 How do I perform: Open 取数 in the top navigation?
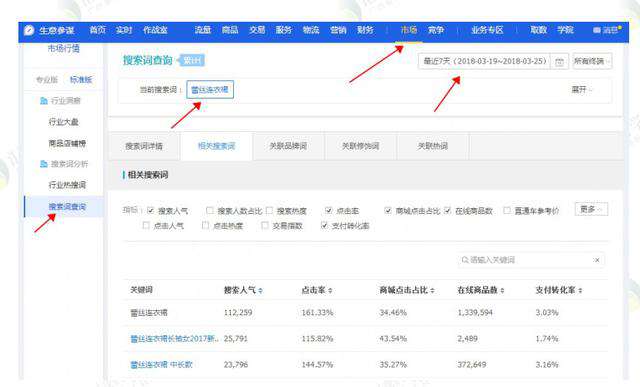538,30
